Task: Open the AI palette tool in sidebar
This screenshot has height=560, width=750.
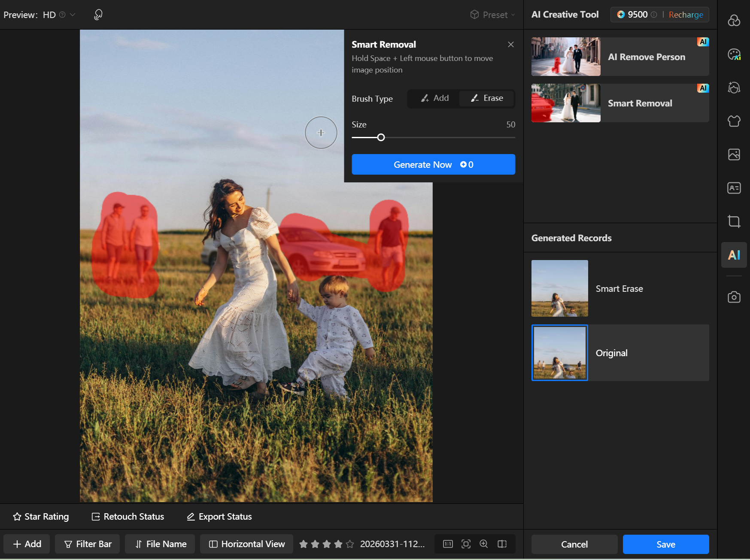Action: (734, 54)
